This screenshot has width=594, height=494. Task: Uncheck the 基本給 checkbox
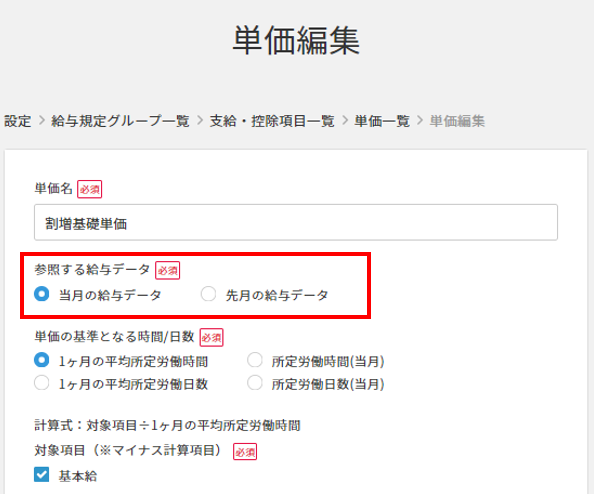(41, 474)
